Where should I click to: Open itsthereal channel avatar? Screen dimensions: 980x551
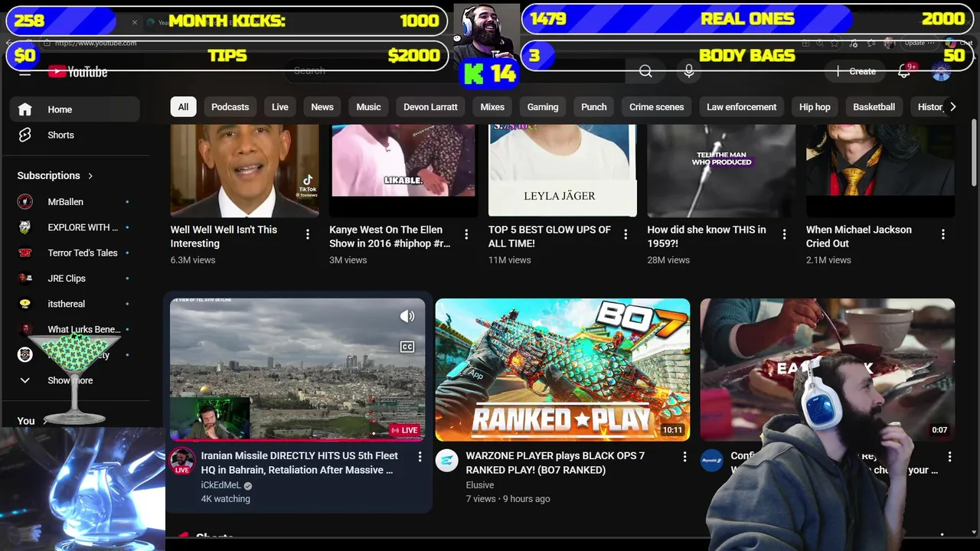click(25, 304)
